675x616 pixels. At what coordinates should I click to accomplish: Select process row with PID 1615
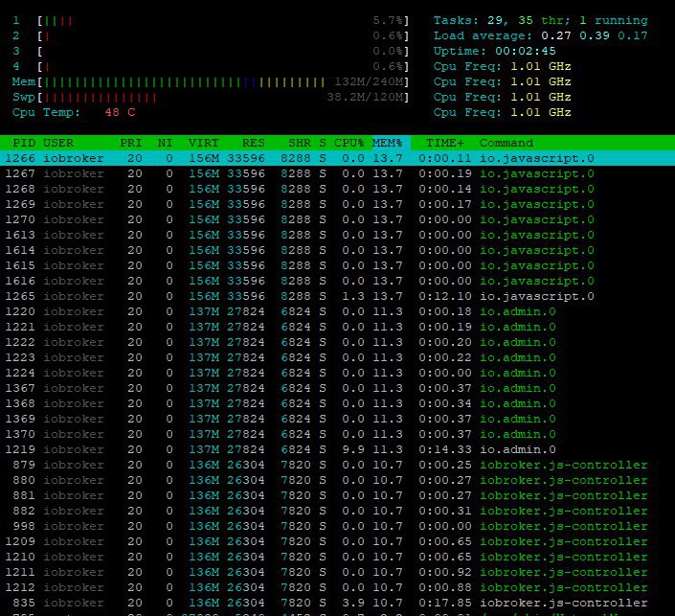point(337,265)
